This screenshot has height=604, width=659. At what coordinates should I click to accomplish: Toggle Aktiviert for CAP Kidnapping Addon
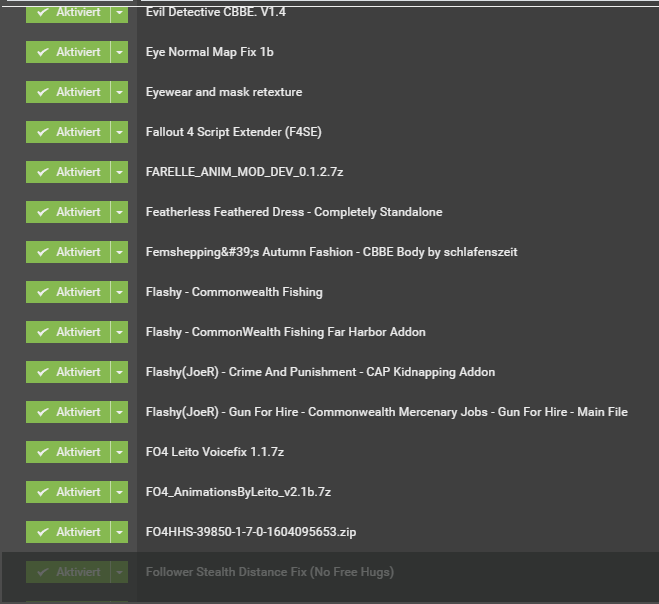[x=68, y=372]
